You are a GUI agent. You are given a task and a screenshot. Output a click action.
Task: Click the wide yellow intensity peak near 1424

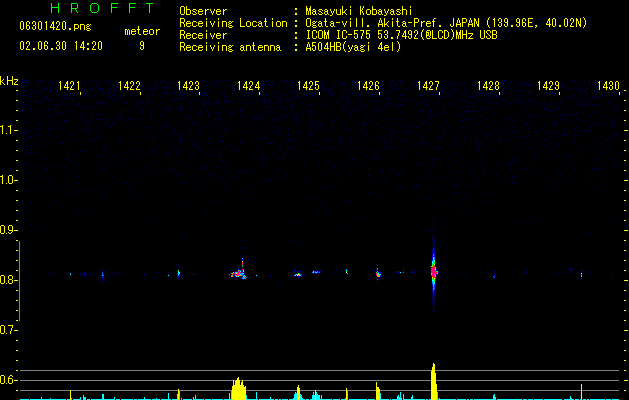239,388
